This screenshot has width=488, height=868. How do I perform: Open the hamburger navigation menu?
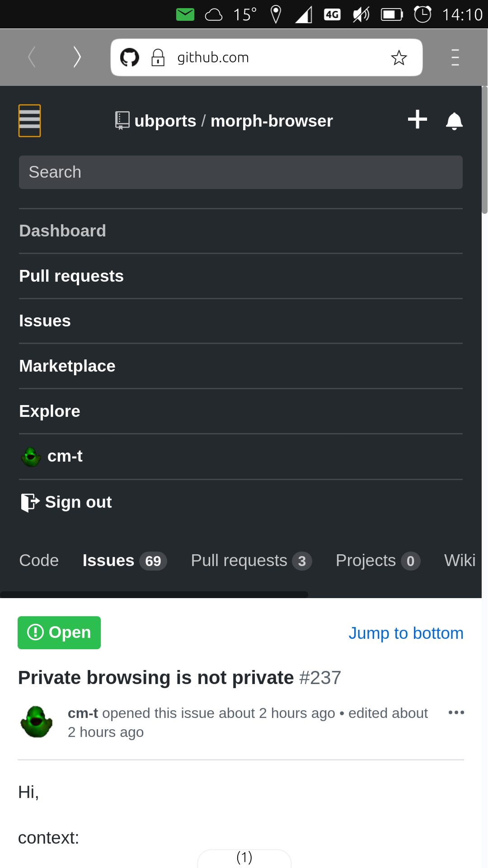tap(29, 120)
